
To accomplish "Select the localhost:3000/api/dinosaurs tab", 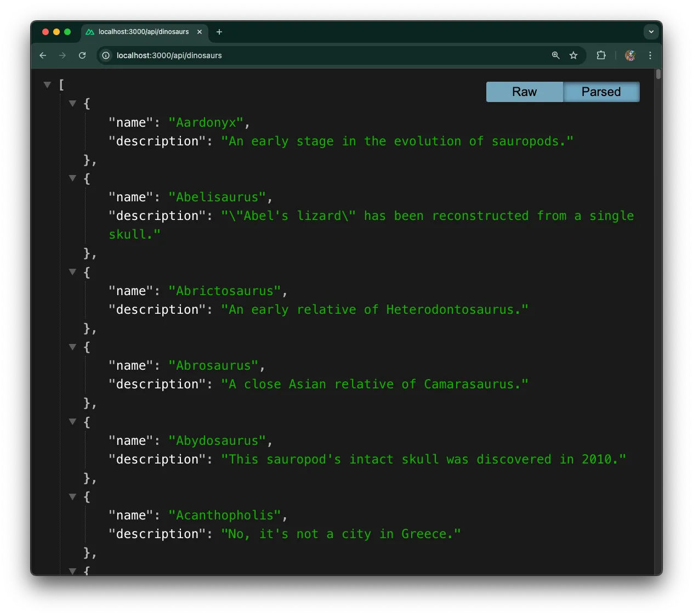I will 143,32.
